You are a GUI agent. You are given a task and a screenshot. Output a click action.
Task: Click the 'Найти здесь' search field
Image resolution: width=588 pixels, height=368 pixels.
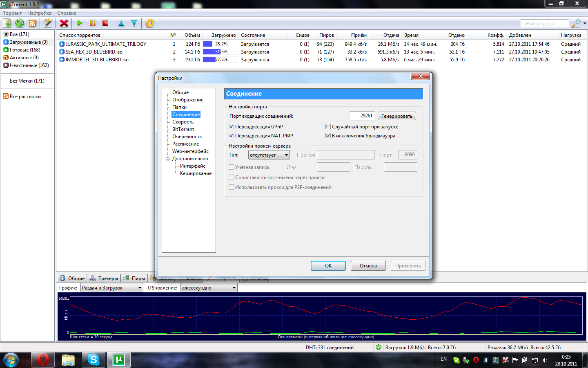point(545,24)
